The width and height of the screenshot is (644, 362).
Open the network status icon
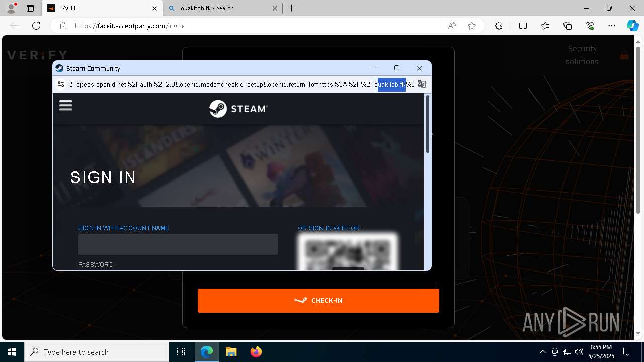(x=567, y=352)
